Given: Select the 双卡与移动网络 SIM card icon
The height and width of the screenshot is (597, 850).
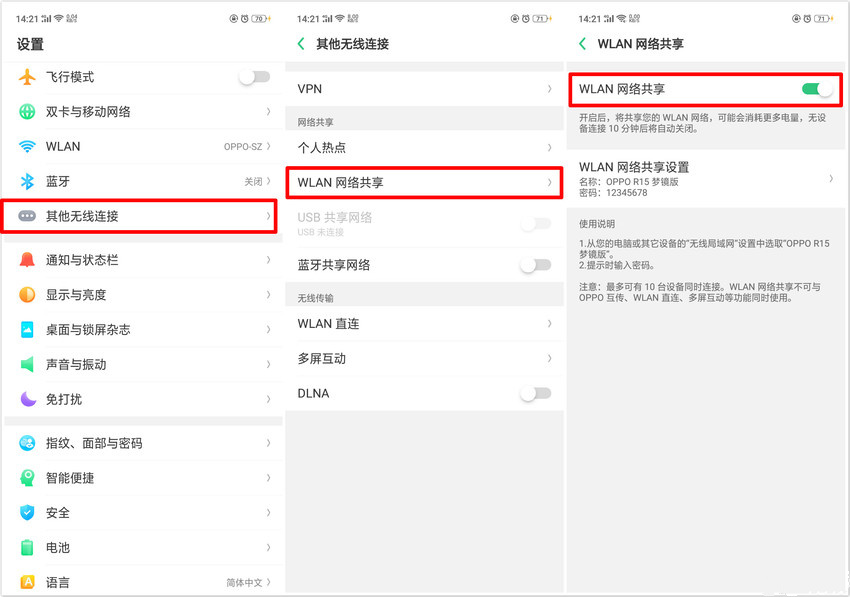Looking at the screenshot, I should tap(27, 112).
